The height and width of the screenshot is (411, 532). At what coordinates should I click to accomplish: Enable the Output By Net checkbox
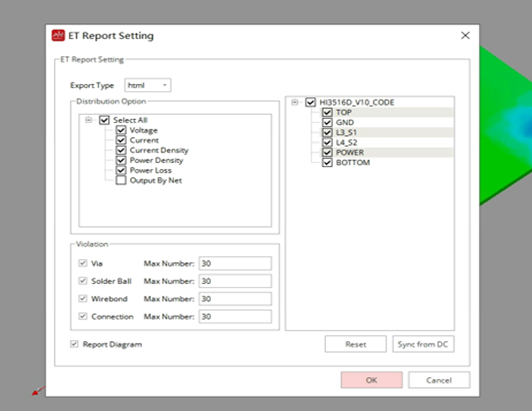click(121, 180)
